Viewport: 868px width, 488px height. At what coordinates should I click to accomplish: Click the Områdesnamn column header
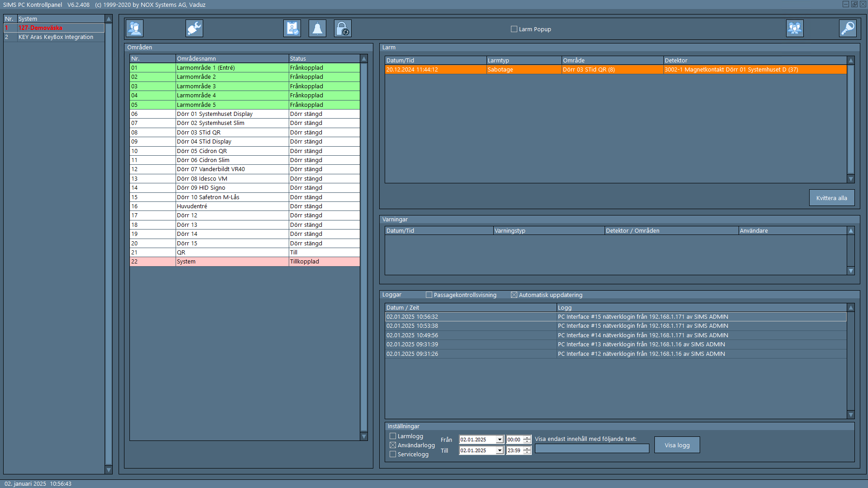coord(232,59)
